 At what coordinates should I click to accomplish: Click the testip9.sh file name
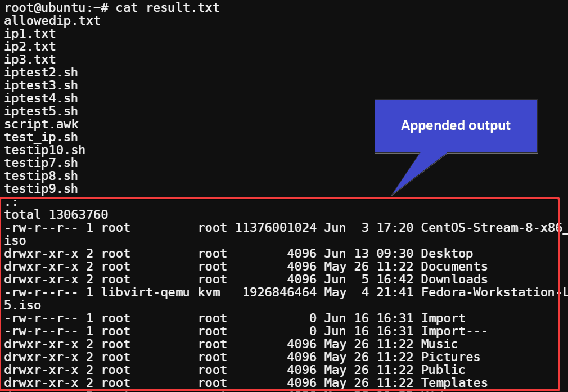click(x=41, y=189)
